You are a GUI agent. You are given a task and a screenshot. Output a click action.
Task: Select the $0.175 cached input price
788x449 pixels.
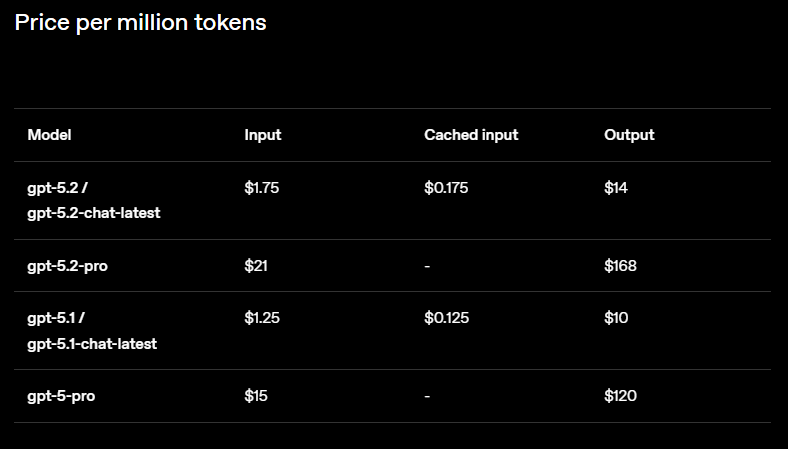tap(446, 187)
